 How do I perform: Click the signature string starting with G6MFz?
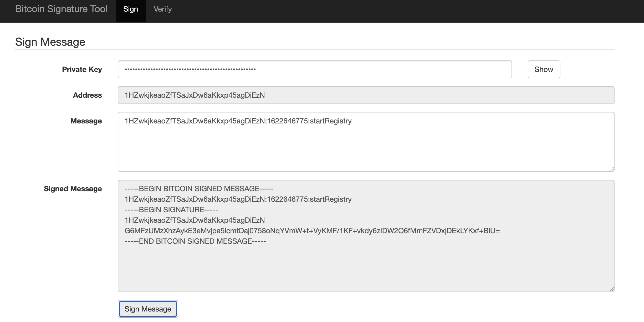312,231
